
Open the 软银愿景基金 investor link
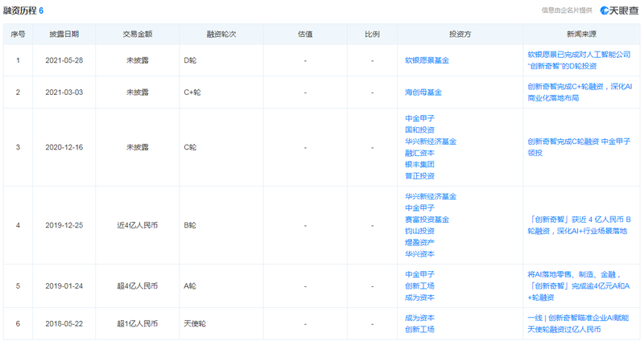click(427, 60)
